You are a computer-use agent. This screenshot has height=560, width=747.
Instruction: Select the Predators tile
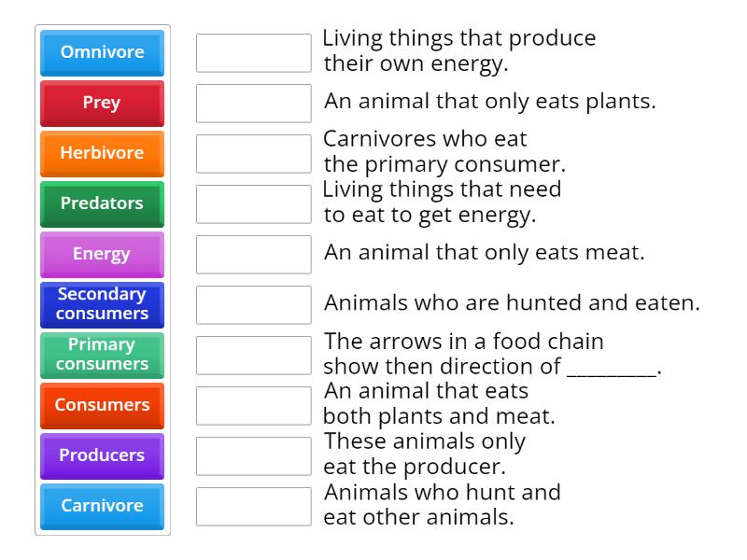click(101, 203)
